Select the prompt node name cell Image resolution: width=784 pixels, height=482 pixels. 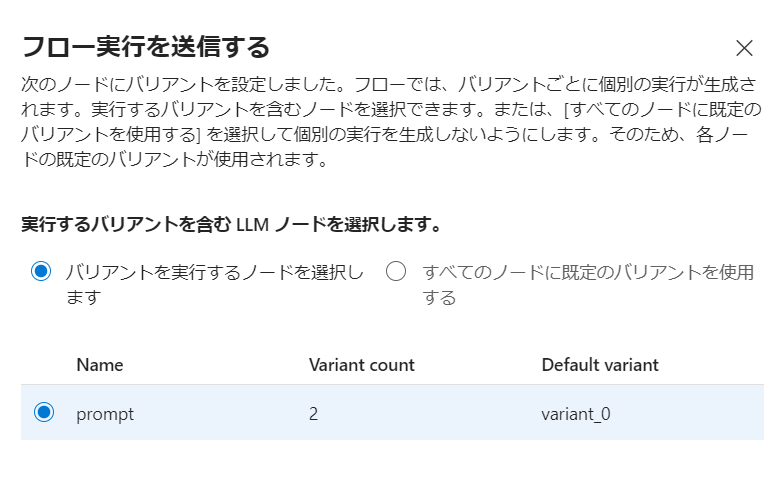(105, 414)
